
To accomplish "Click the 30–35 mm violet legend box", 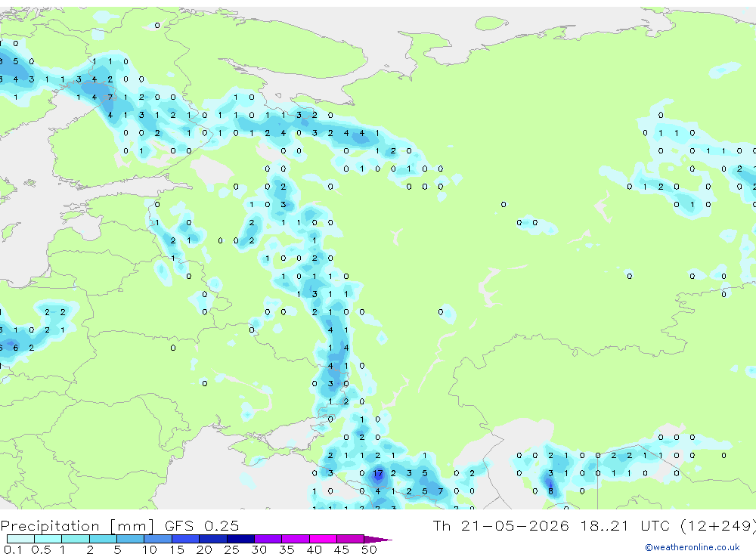I will tap(268, 539).
